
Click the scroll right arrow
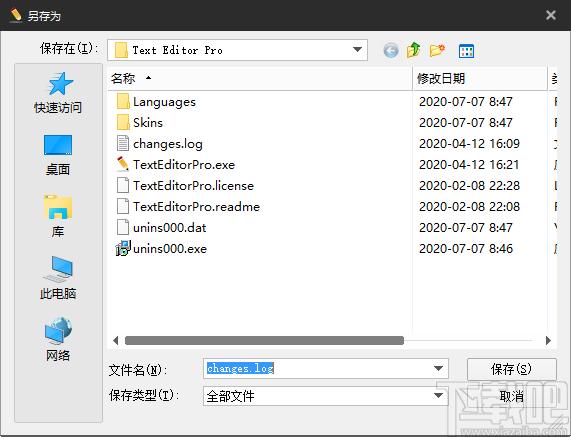point(548,340)
